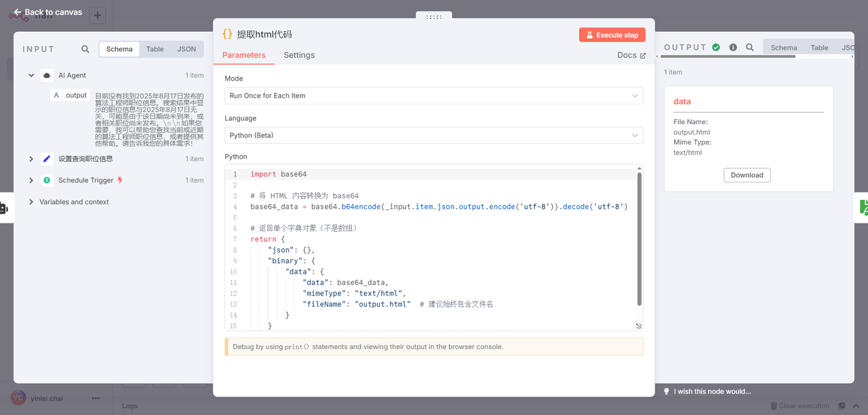Switch to the Settings tab
Screen dimensions: 868x415
pyautogui.click(x=299, y=55)
